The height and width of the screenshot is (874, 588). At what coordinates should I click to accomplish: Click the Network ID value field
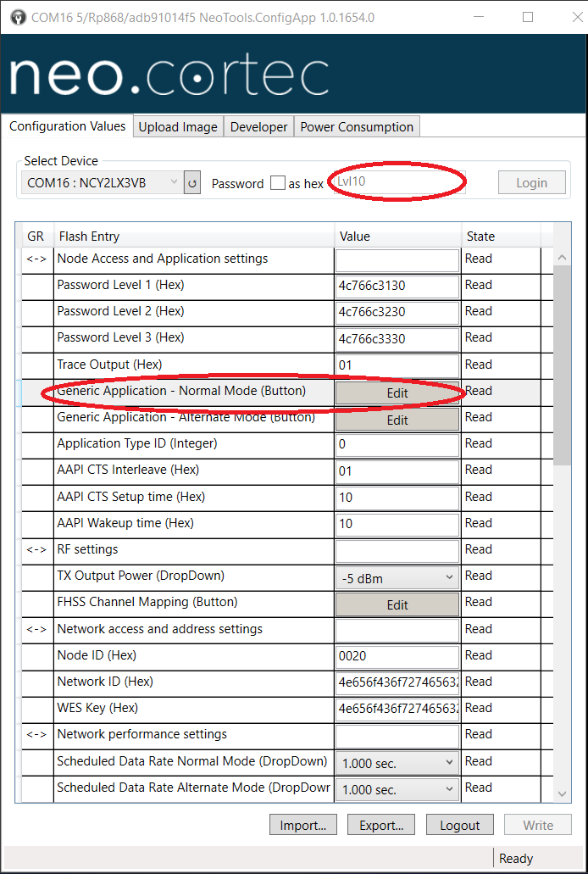click(397, 682)
